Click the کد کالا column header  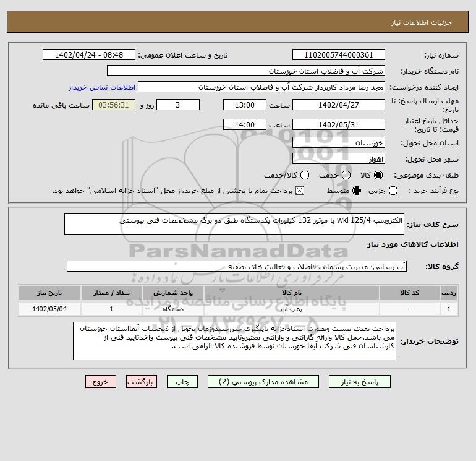(409, 293)
